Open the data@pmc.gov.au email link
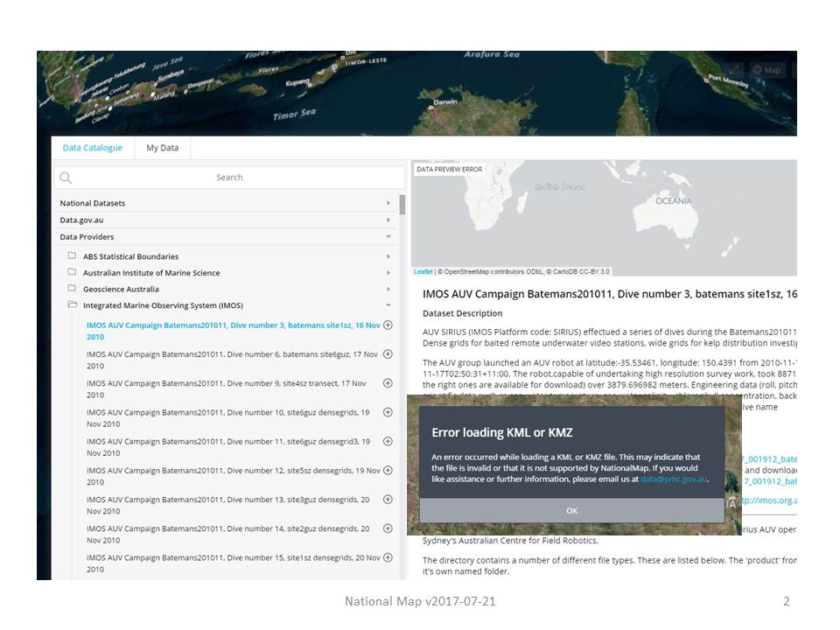The image size is (840, 630). pos(674,479)
